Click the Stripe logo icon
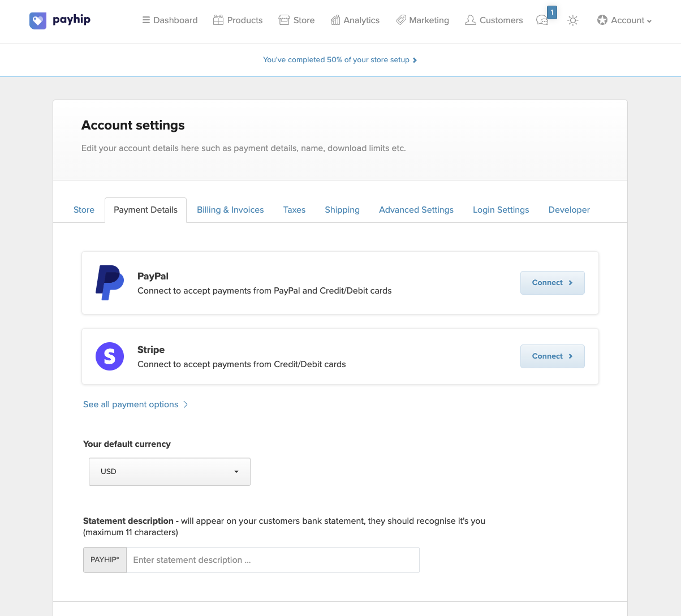 click(x=110, y=356)
